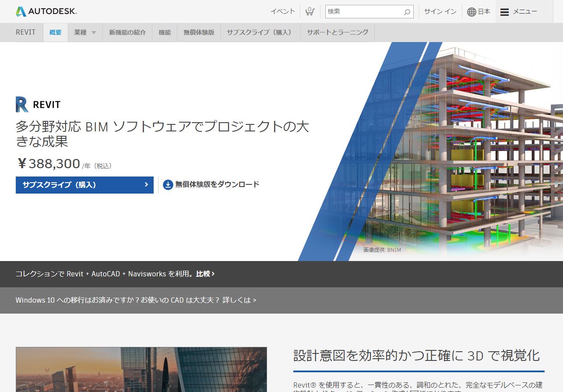The image size is (563, 392).
Task: Switch to the 機能 tab
Action: 165,32
